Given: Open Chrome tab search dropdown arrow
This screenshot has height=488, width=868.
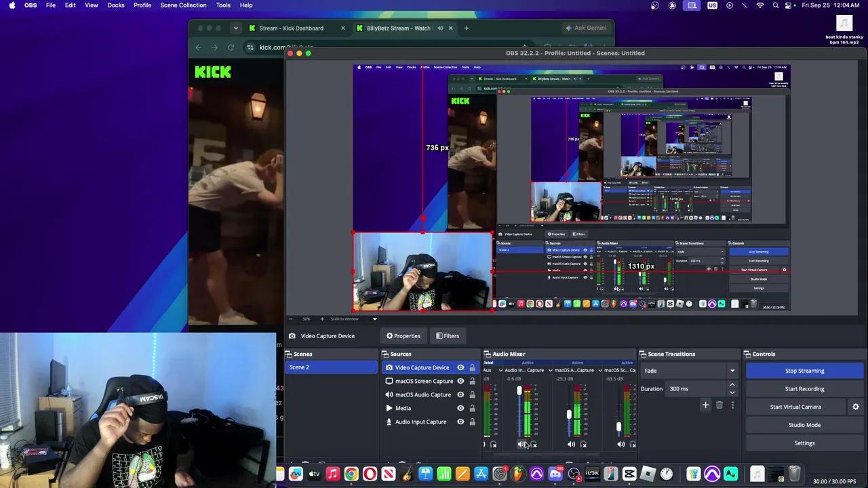Looking at the screenshot, I should (x=235, y=28).
